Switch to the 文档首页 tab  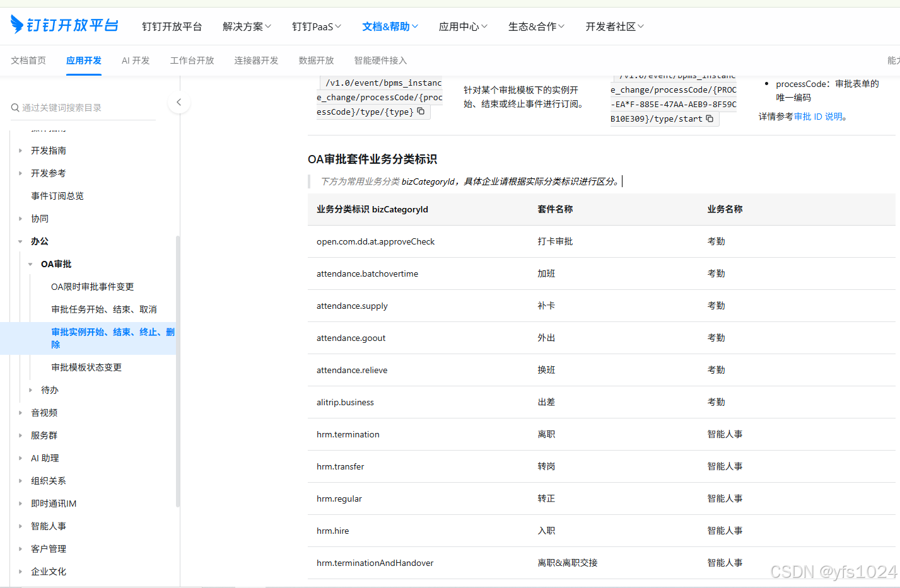(28, 61)
